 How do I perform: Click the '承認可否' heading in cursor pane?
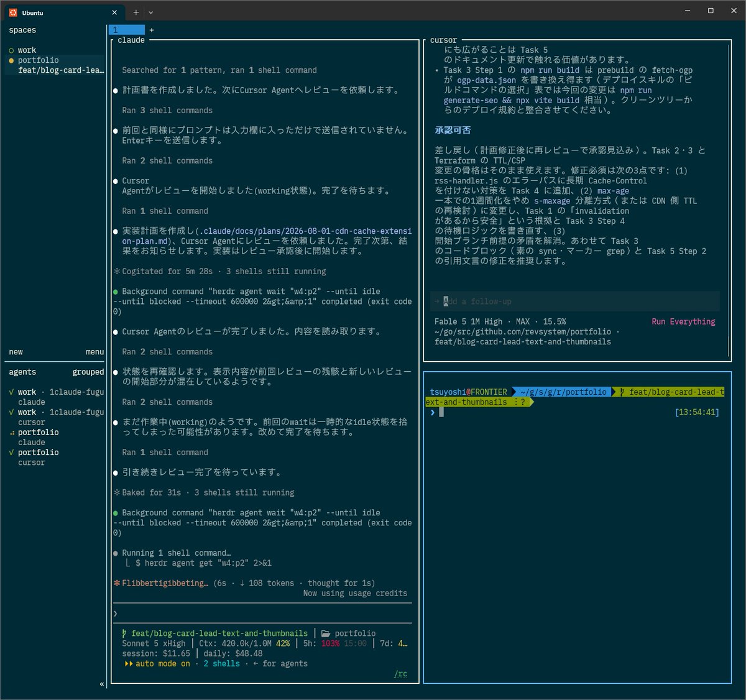click(453, 131)
